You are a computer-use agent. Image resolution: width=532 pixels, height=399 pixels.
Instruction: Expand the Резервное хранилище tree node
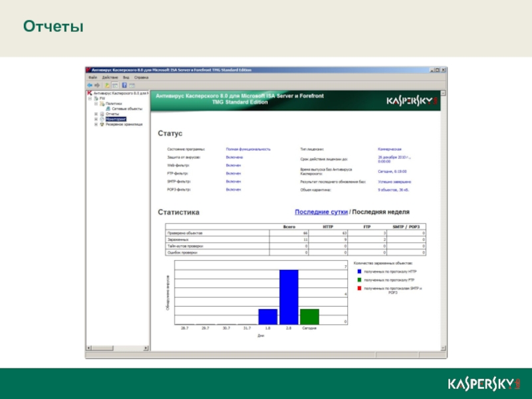click(x=96, y=124)
